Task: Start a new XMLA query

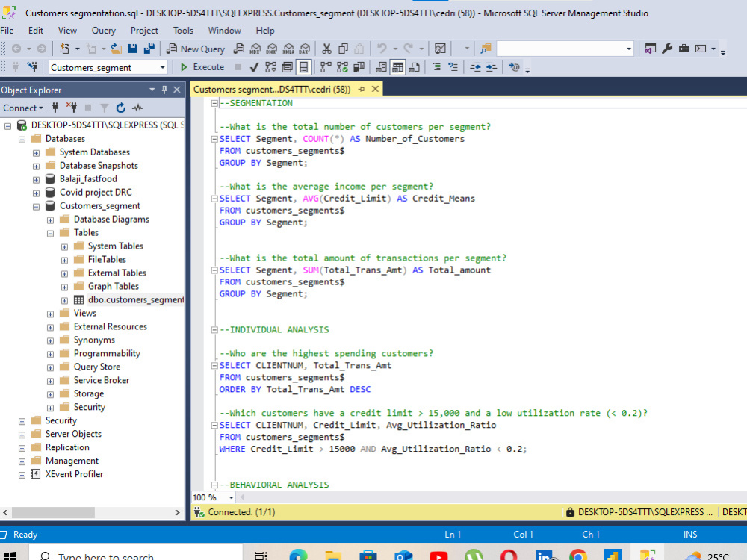Action: pyautogui.click(x=288, y=49)
